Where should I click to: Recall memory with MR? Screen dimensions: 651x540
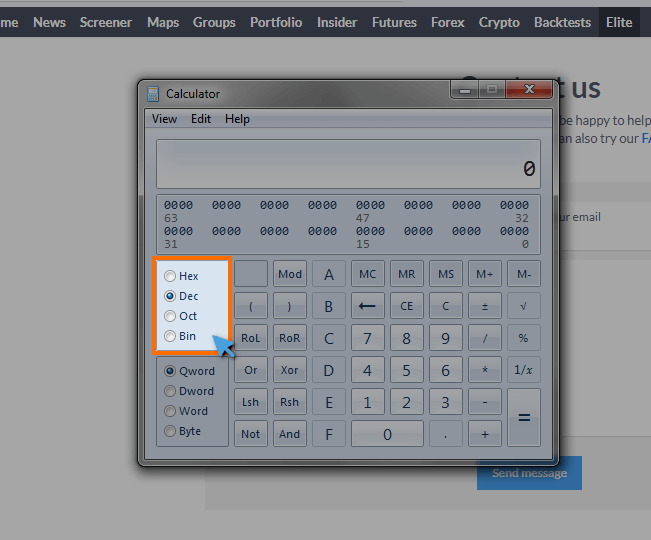407,274
